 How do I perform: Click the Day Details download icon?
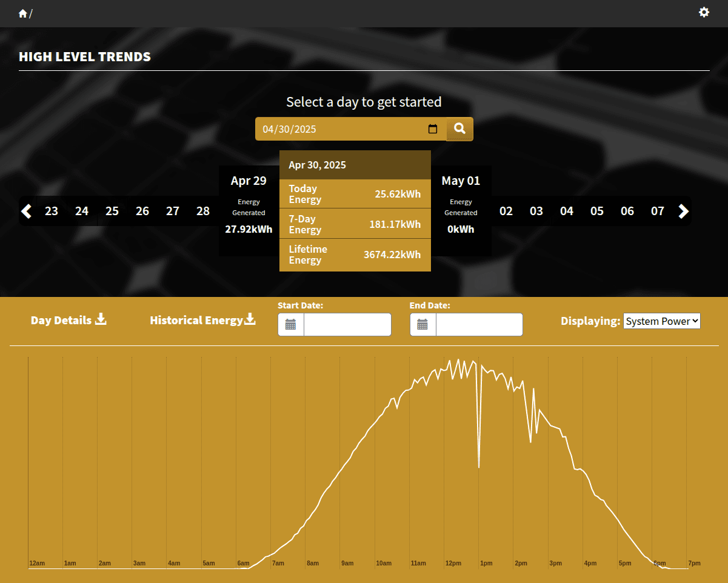(101, 319)
